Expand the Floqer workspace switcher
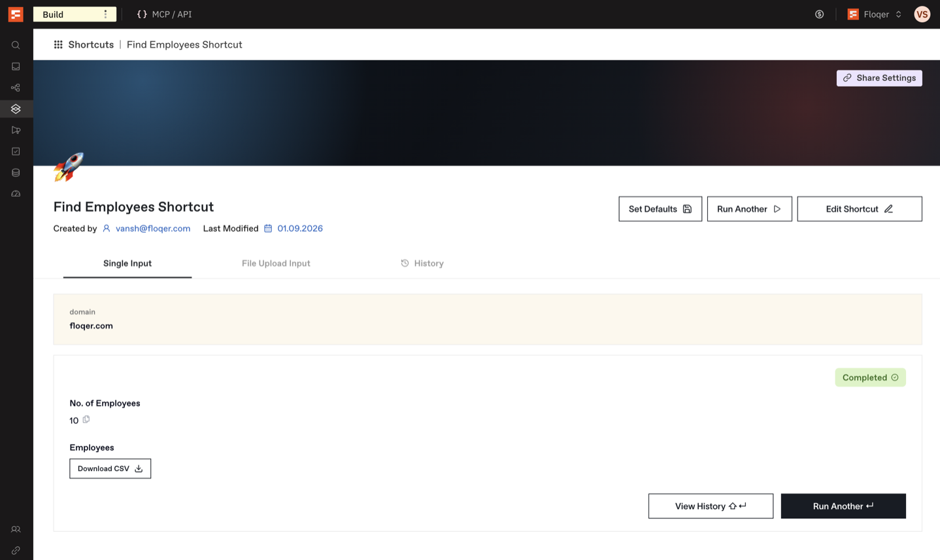 click(x=875, y=14)
